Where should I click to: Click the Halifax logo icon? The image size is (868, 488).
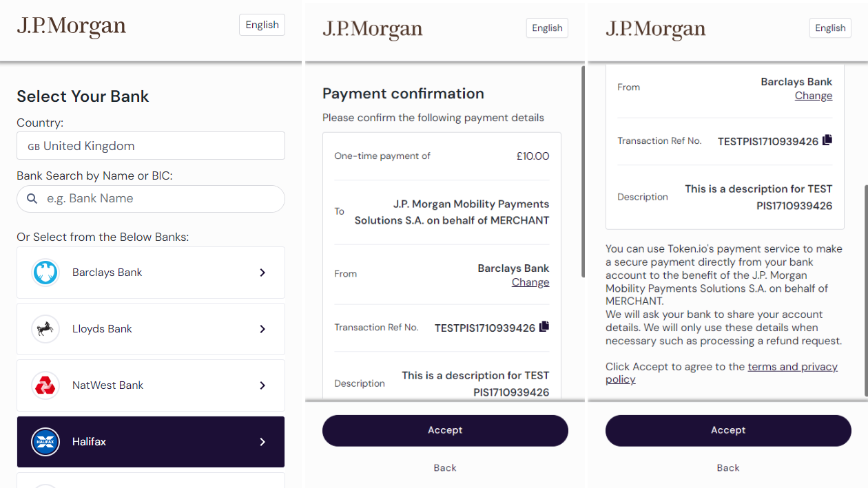coord(45,442)
